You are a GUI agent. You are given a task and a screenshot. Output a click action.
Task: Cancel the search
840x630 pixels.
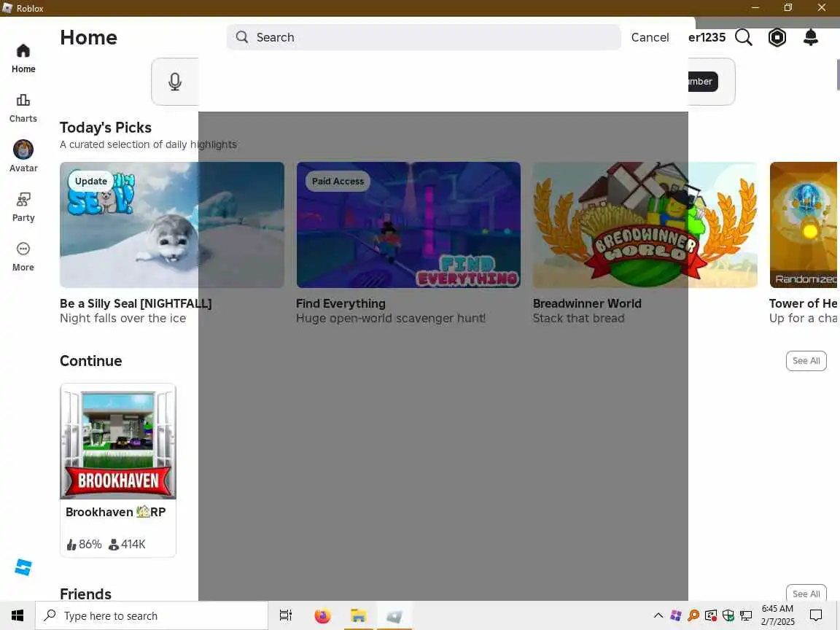click(x=650, y=37)
